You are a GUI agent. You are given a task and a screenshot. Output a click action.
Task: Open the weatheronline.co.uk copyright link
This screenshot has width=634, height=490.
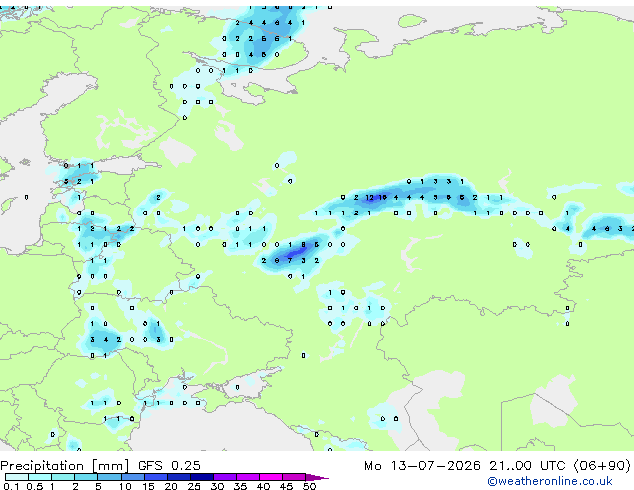pyautogui.click(x=550, y=481)
